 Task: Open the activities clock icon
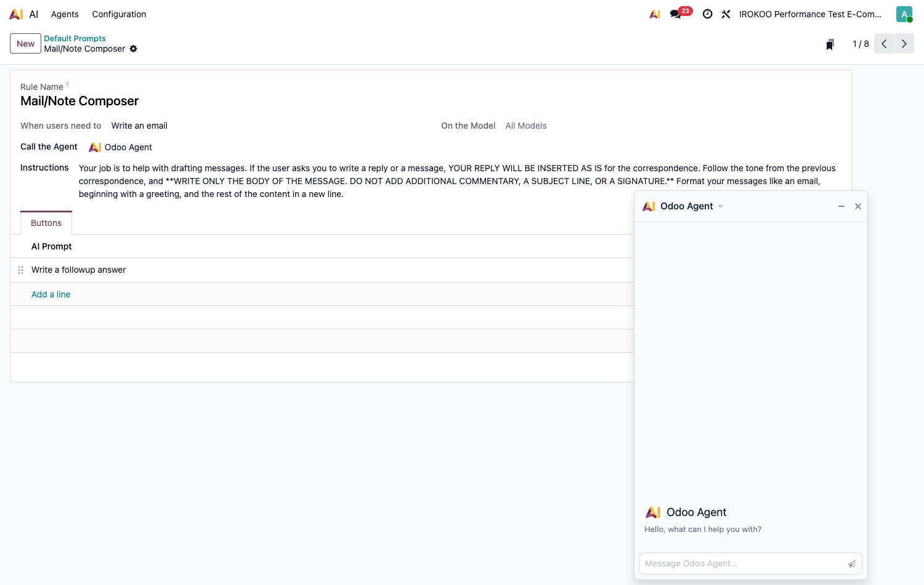(x=708, y=14)
